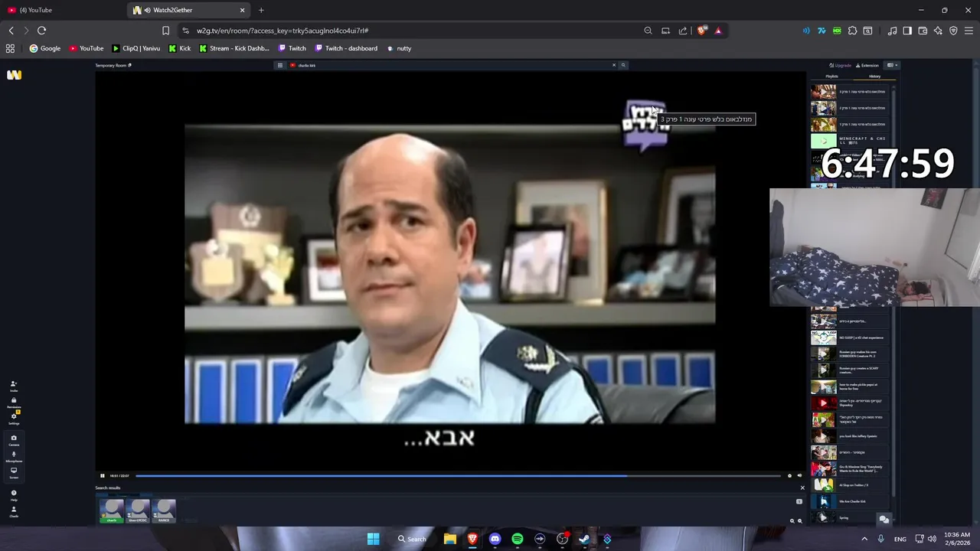The height and width of the screenshot is (551, 980).
Task: Open the layout dropdown near Extension
Action: pyautogui.click(x=892, y=66)
